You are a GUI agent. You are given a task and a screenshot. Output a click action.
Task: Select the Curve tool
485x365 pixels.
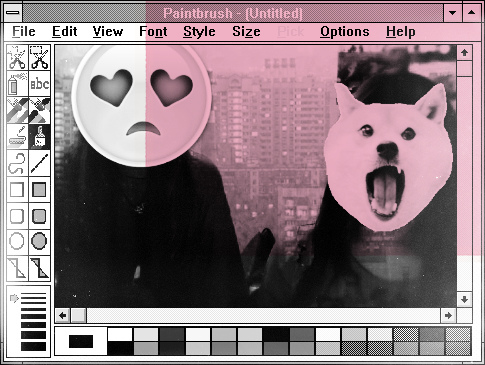(17, 163)
